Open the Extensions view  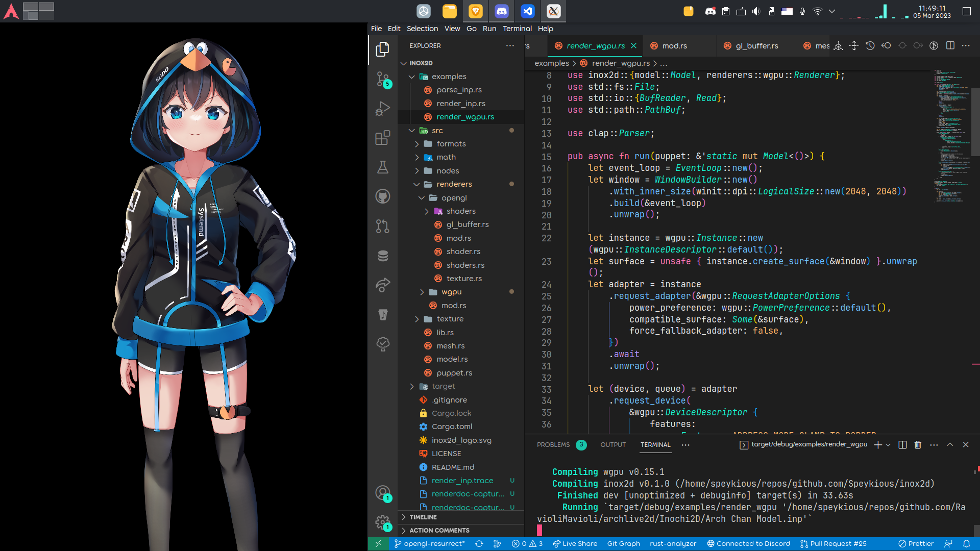coord(382,138)
